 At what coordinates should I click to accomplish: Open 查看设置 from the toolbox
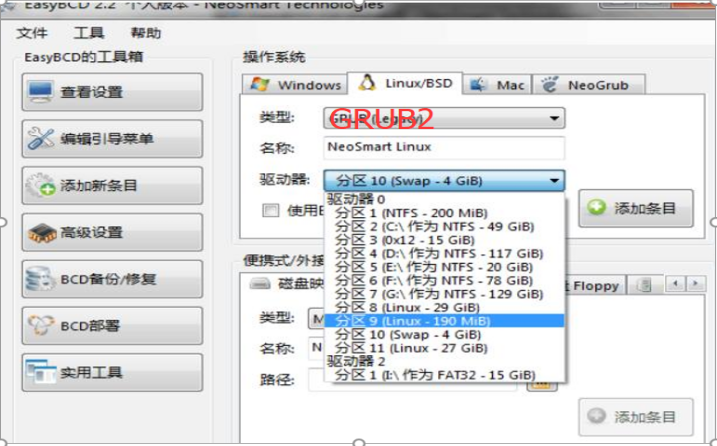tap(112, 92)
